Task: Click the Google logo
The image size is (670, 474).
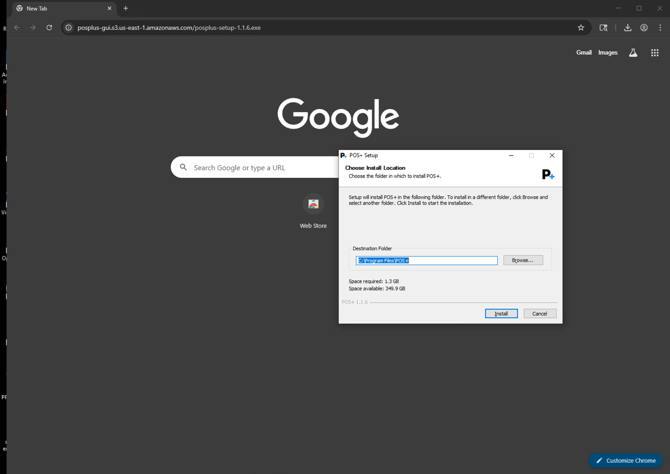Action: pos(338,117)
